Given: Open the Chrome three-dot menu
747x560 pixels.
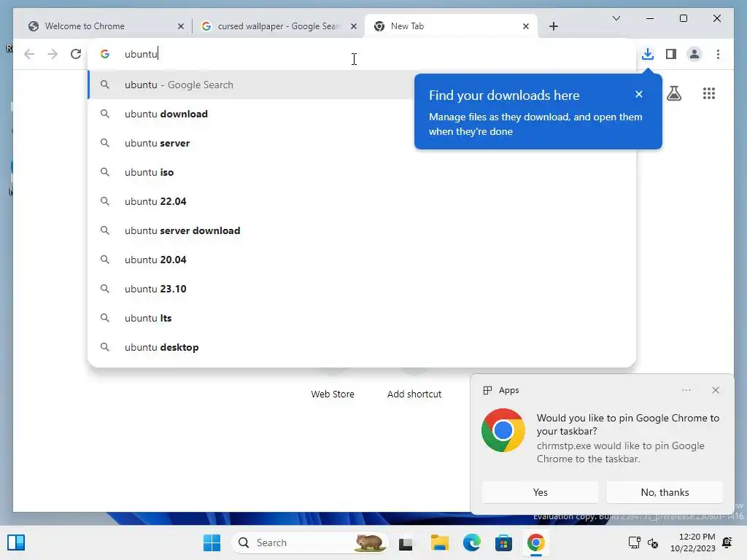Looking at the screenshot, I should [718, 54].
